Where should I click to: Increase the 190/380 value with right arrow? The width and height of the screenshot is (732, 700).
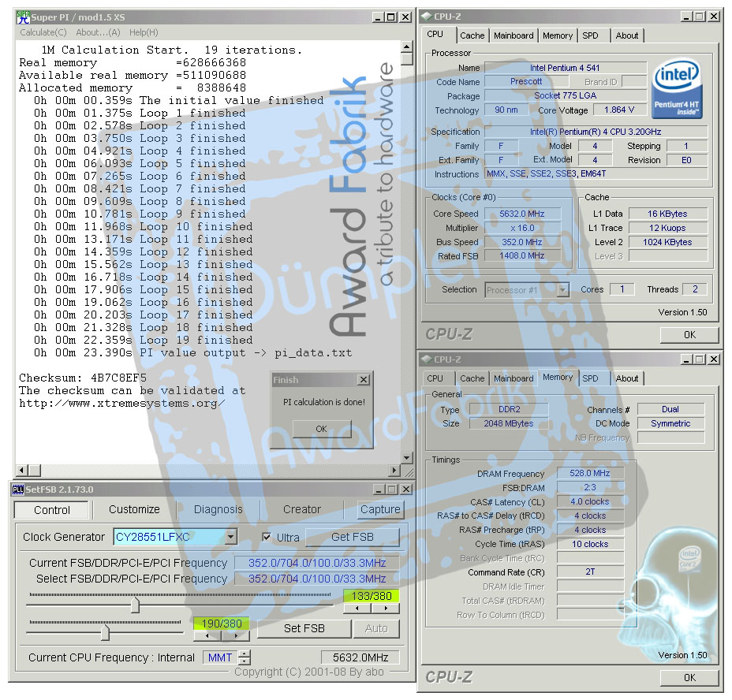coord(236,635)
